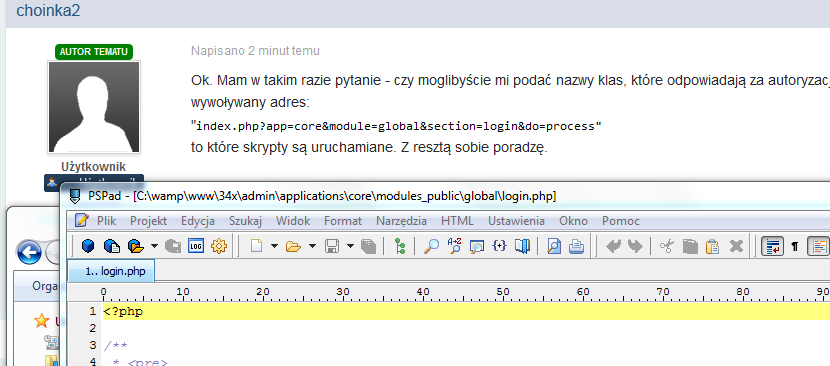This screenshot has width=830, height=366.
Task: Expand the save dropdown arrow
Action: pos(350,246)
